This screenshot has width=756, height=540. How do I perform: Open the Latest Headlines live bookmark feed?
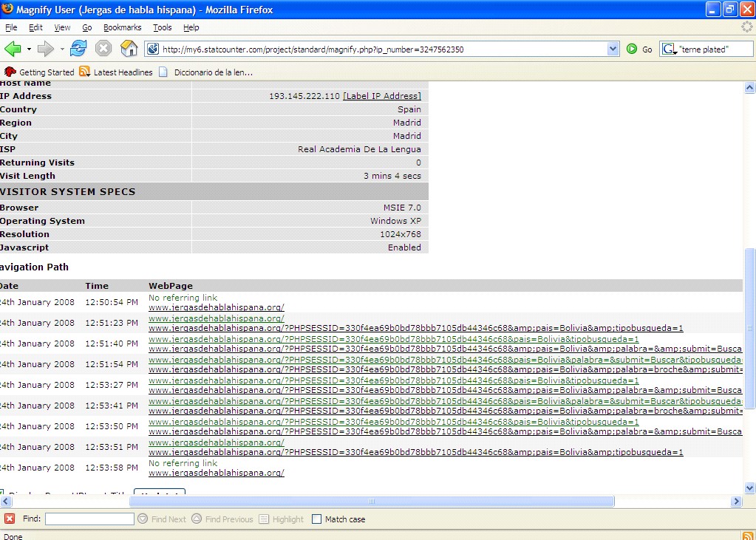click(x=116, y=72)
